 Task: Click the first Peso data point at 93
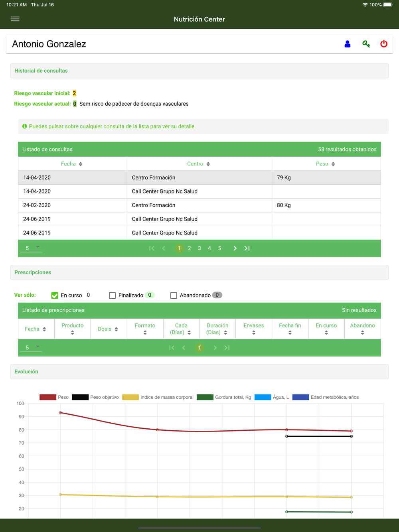60,413
